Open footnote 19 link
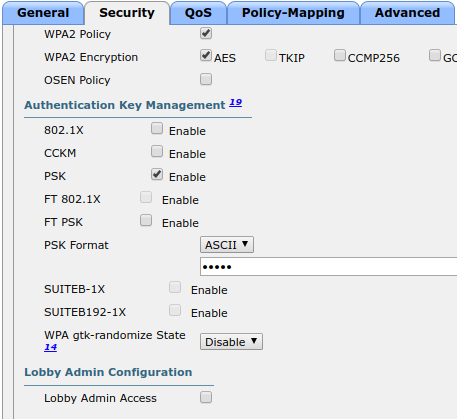 [236, 102]
